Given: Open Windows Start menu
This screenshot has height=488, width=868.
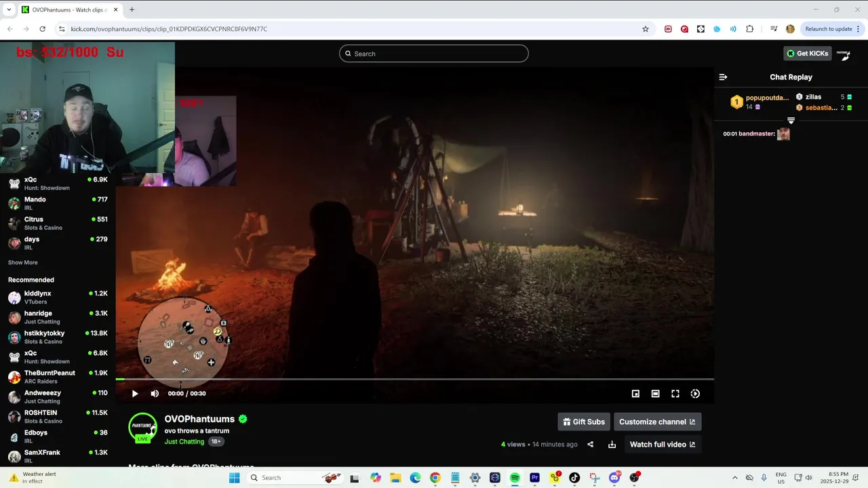Looking at the screenshot, I should point(234,478).
